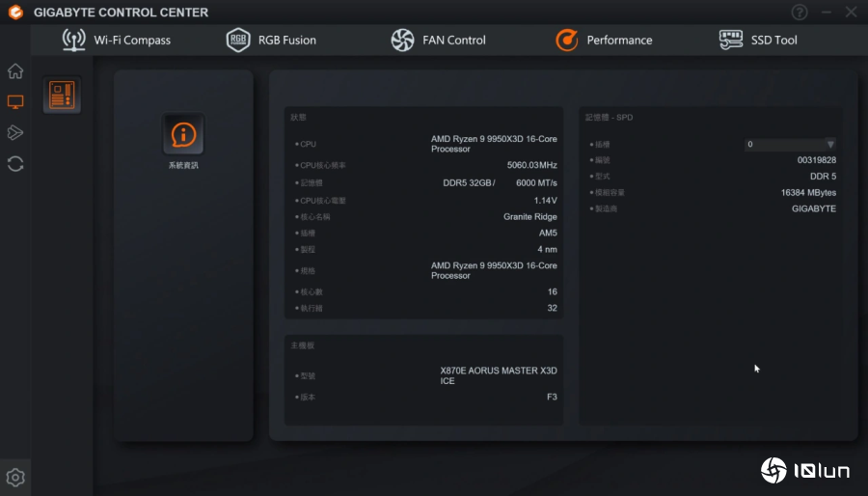
Task: Click X870E AORUS MASTER X3D ICE model
Action: [499, 376]
